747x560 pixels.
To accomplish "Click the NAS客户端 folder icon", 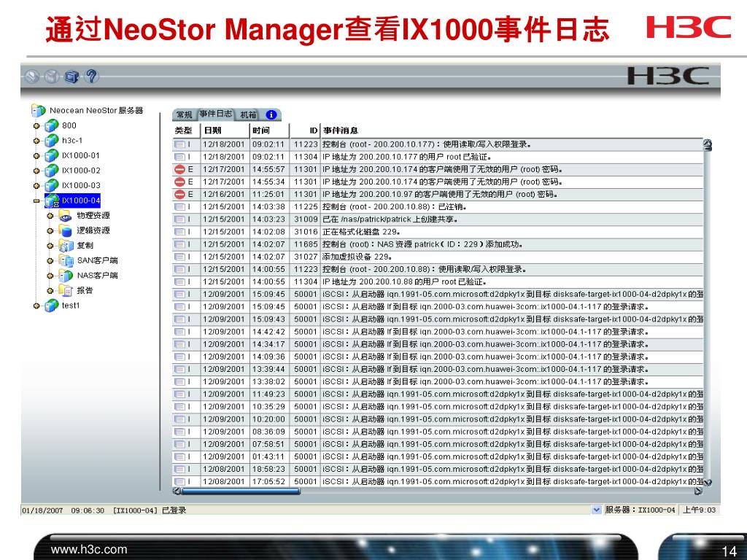I will [66, 275].
